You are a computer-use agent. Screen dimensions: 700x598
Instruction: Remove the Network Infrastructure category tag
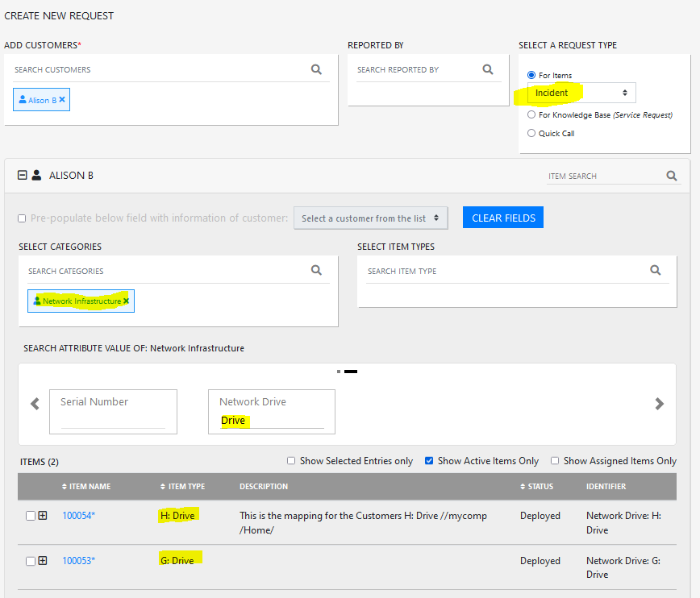pos(127,301)
